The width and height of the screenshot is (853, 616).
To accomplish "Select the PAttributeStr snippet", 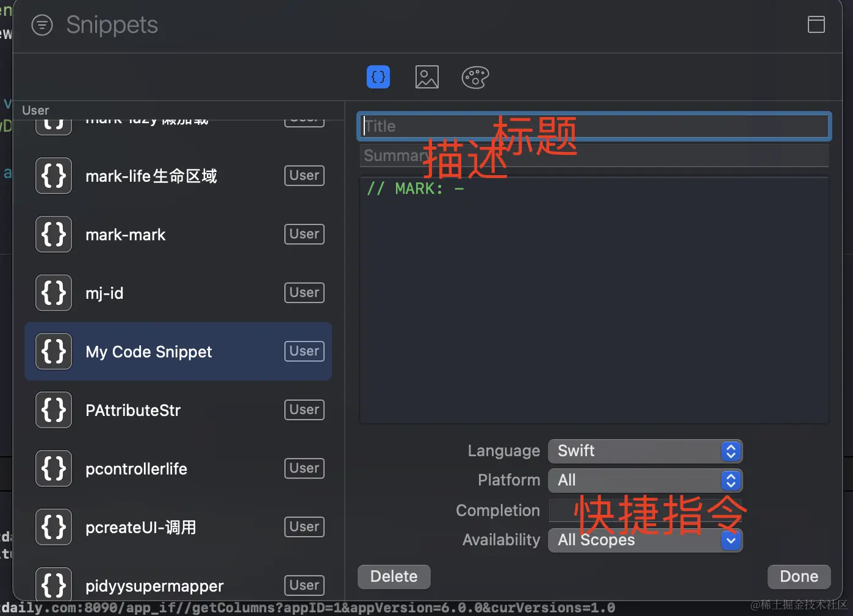I will 178,410.
